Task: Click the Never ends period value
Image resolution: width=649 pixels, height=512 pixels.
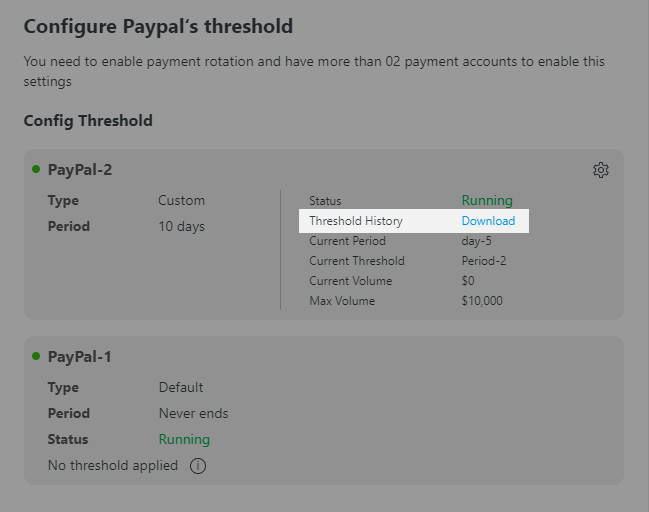Action: tap(194, 413)
